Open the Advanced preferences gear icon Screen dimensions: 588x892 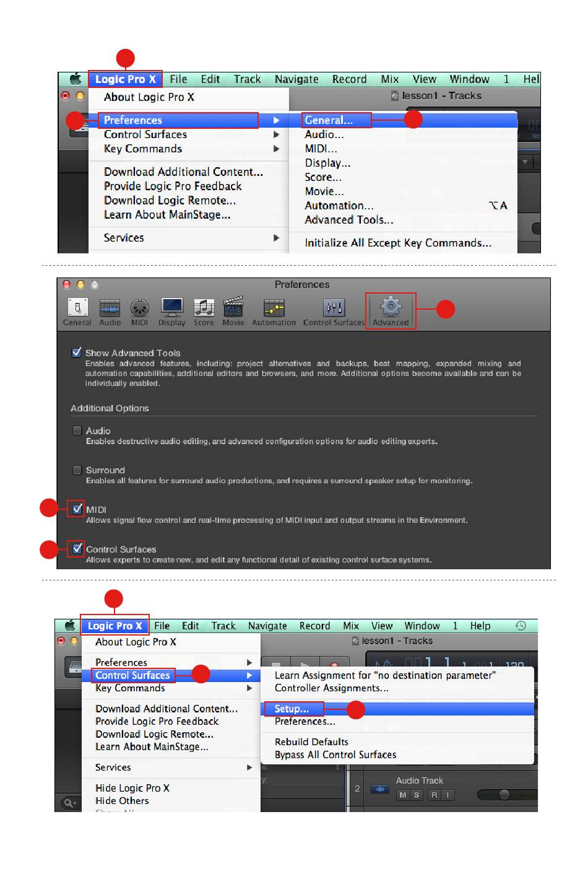click(391, 307)
